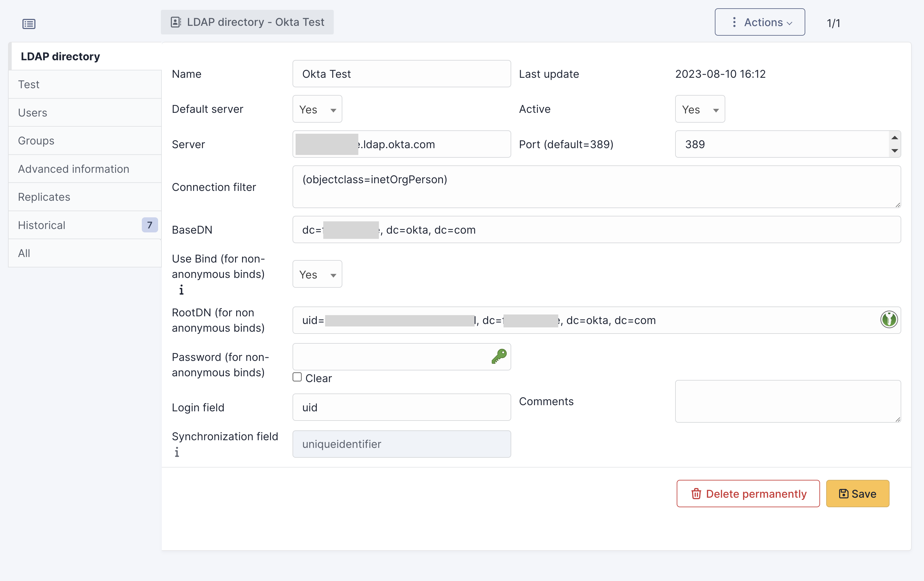Open the Default server dropdown
The image size is (924, 581).
pos(317,109)
